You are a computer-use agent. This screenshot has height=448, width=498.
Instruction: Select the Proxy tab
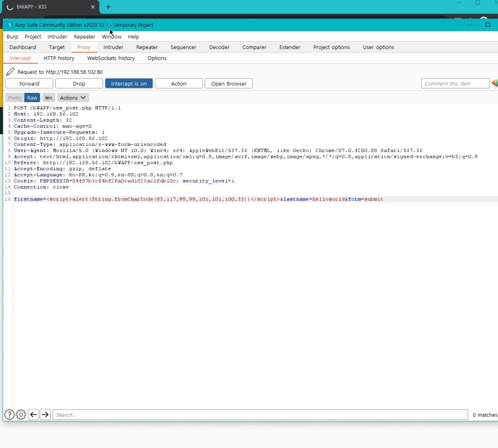(x=84, y=47)
